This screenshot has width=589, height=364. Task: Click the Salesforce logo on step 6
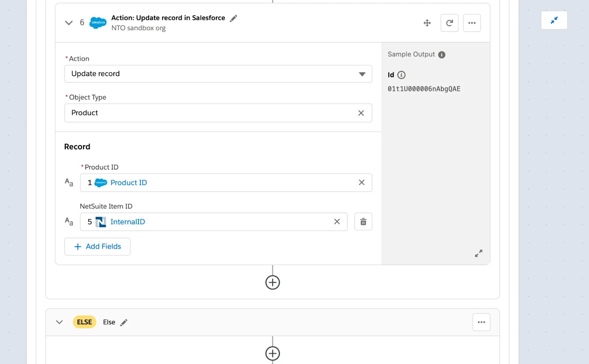98,22
